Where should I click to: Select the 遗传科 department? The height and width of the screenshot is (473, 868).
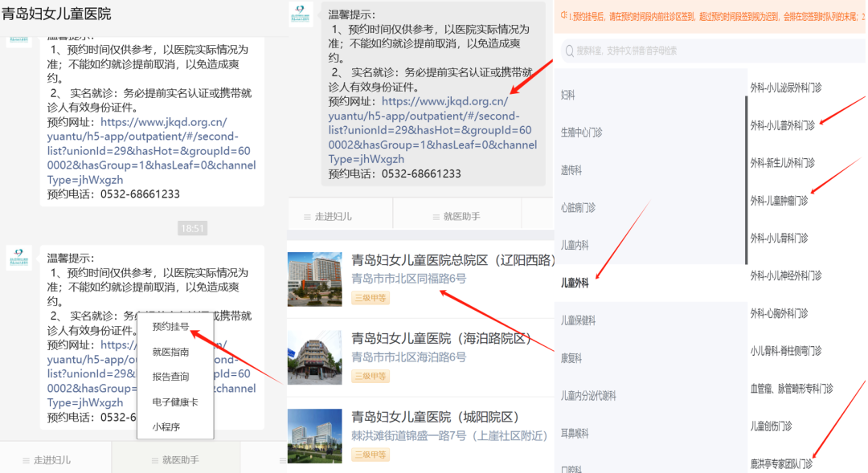pyautogui.click(x=571, y=170)
